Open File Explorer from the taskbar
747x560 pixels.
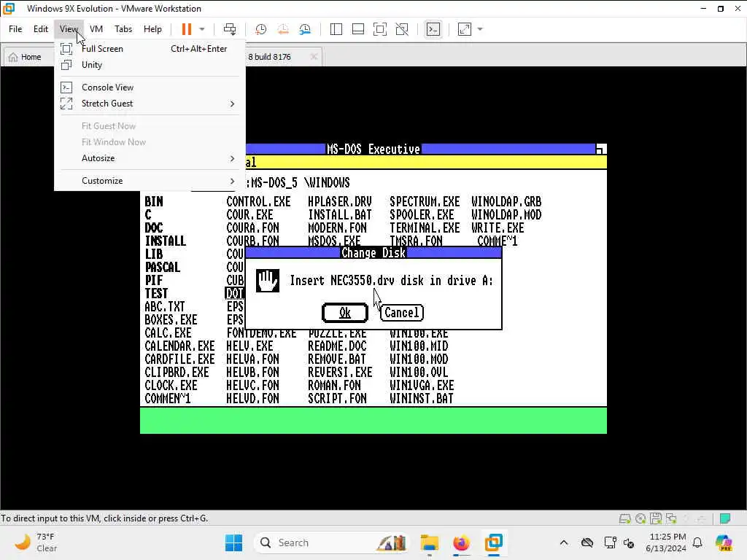pos(429,542)
